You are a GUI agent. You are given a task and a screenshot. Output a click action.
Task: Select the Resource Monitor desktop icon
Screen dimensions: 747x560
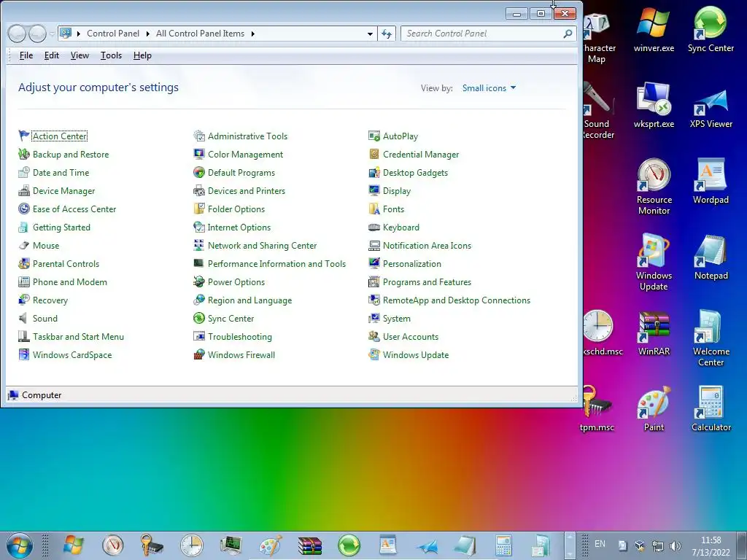tap(654, 187)
